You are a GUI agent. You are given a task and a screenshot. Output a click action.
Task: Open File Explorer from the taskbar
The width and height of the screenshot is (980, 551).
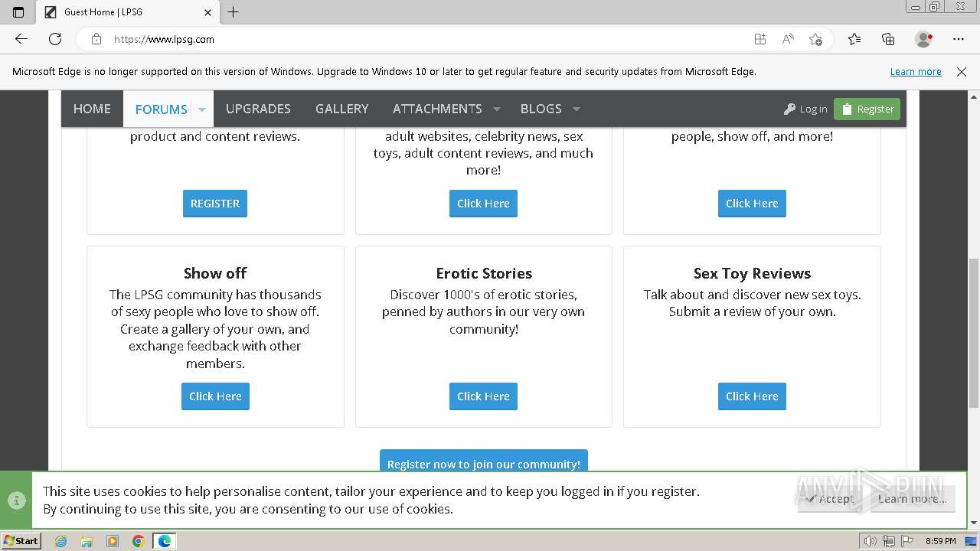87,541
